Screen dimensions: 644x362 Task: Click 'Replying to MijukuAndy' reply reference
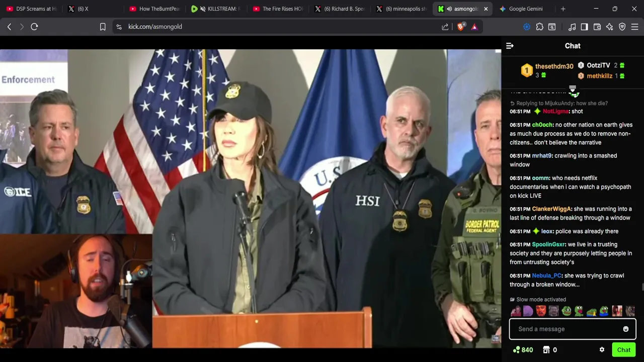(x=558, y=103)
